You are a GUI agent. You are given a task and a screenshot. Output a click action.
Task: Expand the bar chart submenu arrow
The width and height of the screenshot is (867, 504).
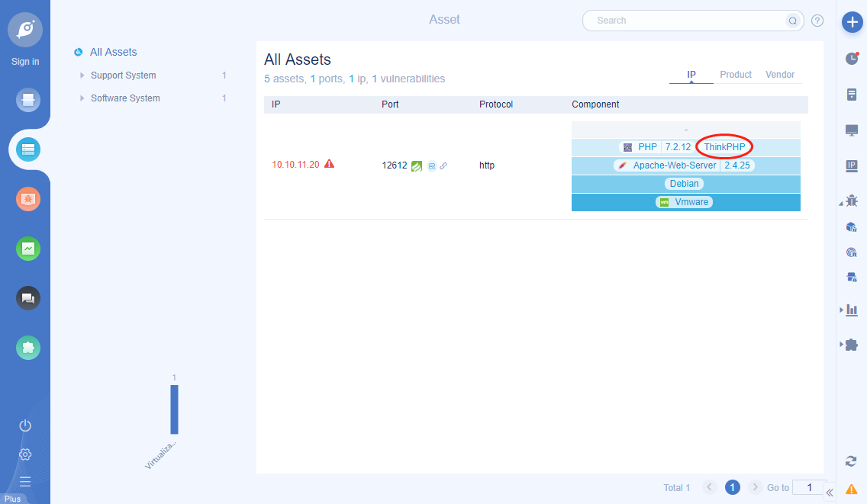pos(842,310)
